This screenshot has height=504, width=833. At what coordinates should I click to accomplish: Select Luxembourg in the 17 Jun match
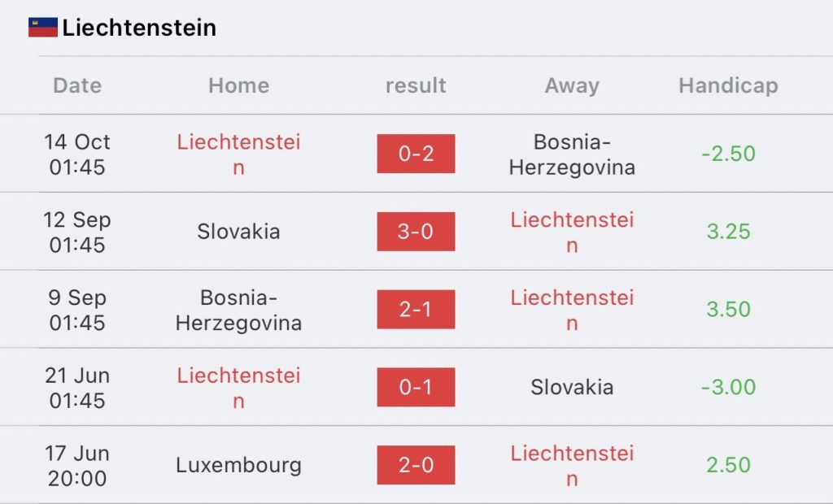pyautogui.click(x=238, y=465)
